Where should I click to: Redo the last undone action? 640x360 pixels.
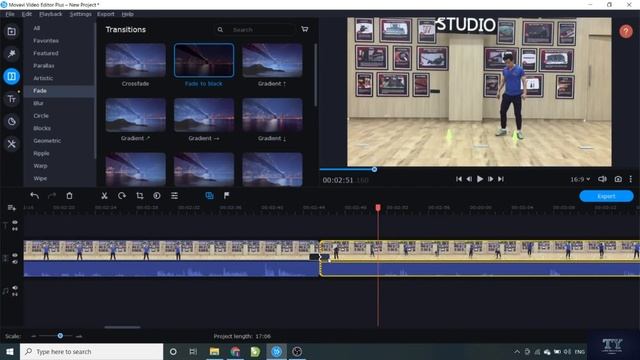52,196
